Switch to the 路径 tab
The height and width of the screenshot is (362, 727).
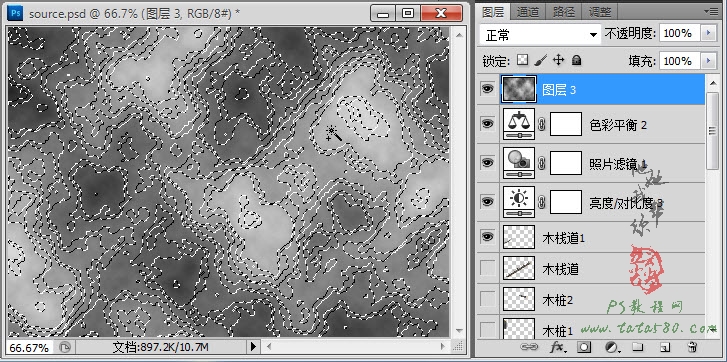564,12
